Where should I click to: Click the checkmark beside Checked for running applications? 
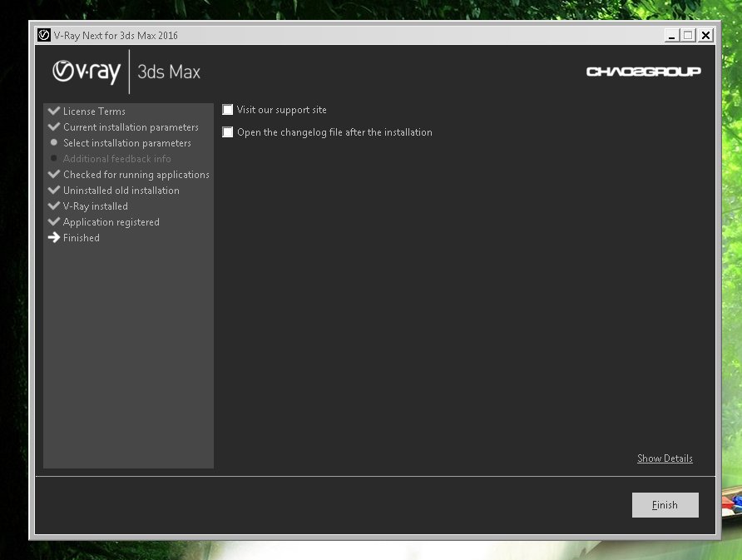(x=54, y=174)
